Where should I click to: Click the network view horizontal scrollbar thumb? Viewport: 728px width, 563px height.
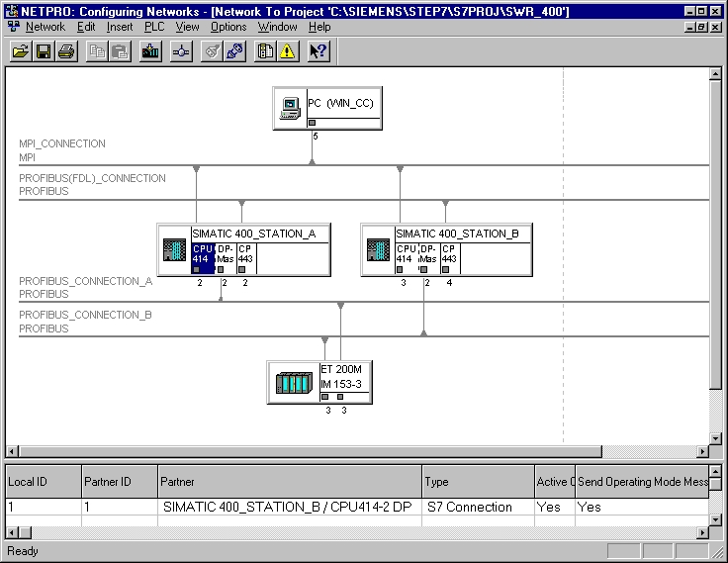(311, 451)
